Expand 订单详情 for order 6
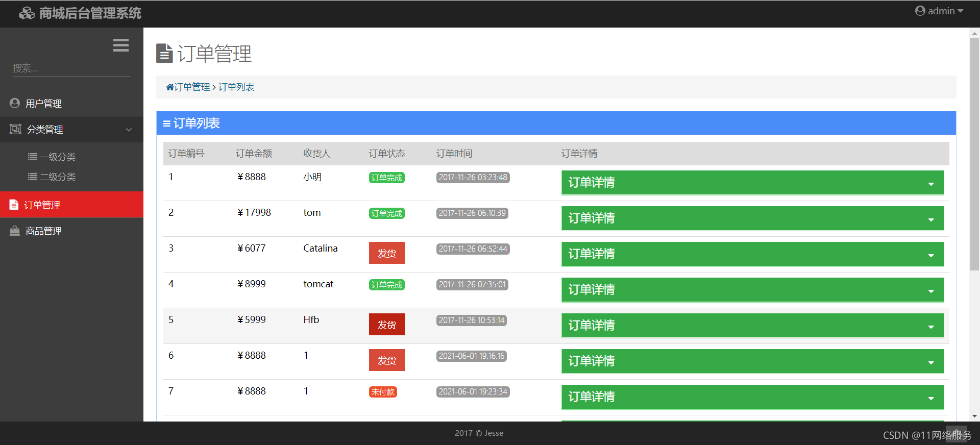Viewport: 980px width, 445px height. (x=752, y=361)
